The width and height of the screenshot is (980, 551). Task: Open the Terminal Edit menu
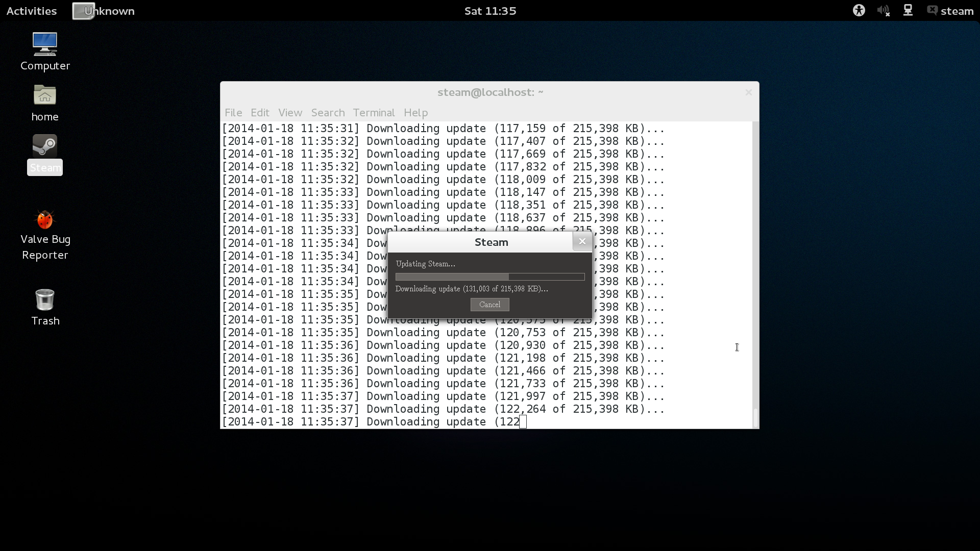click(x=259, y=112)
